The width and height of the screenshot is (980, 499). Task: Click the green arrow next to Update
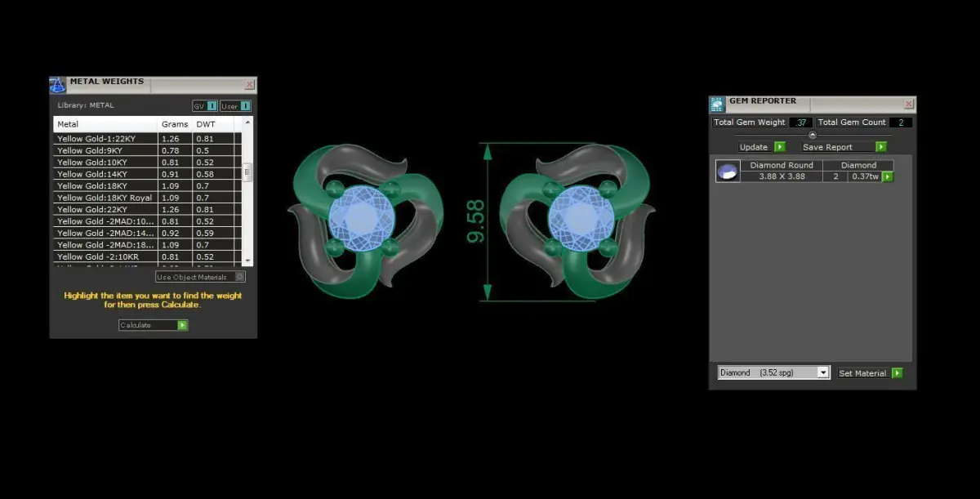point(779,147)
